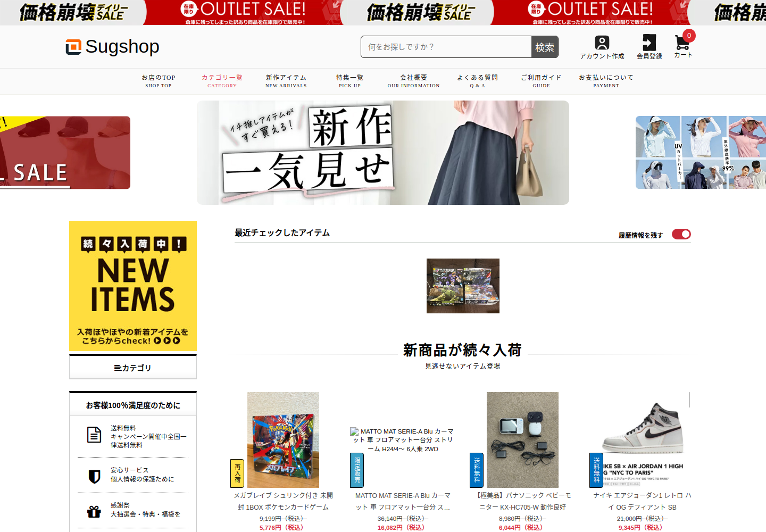This screenshot has width=766, height=532.
Task: Open the 会社概要 menu item
Action: [414, 81]
